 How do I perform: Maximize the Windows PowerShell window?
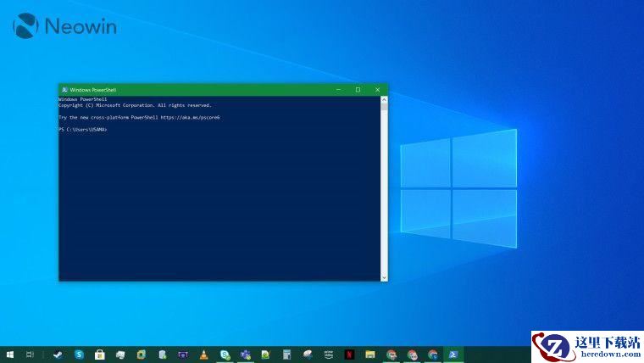(358, 89)
